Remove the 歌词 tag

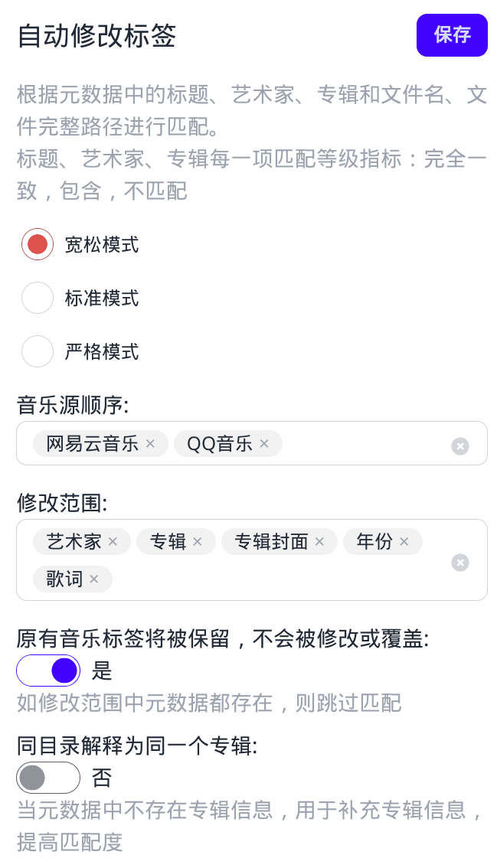(x=94, y=579)
